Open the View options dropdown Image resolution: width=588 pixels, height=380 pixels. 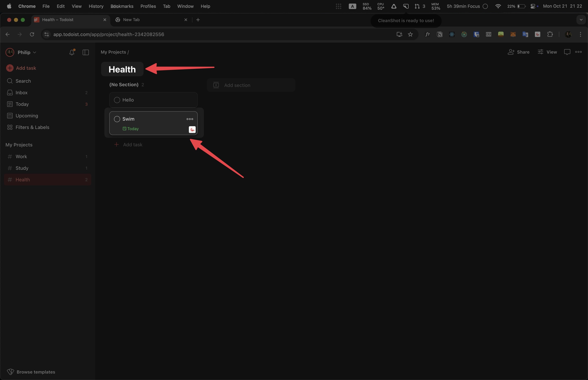(547, 52)
